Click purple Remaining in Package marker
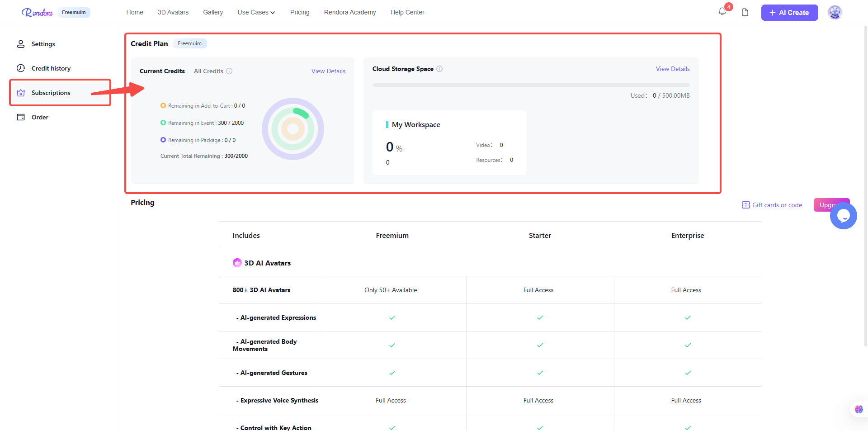This screenshot has width=868, height=431. [x=163, y=140]
